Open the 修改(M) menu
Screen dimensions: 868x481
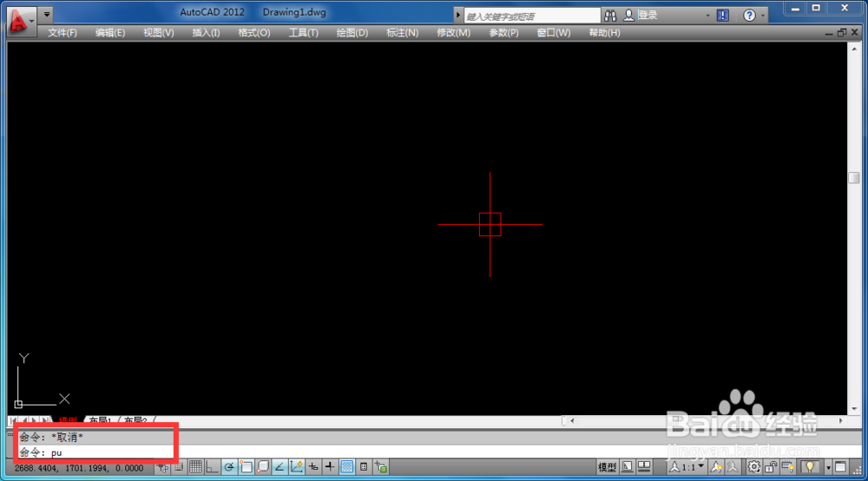(x=453, y=33)
